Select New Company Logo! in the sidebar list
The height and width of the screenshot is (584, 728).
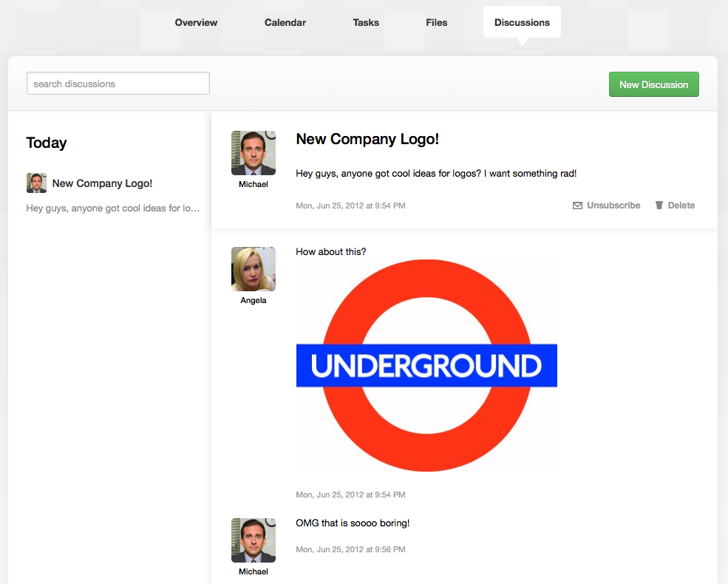(102, 183)
